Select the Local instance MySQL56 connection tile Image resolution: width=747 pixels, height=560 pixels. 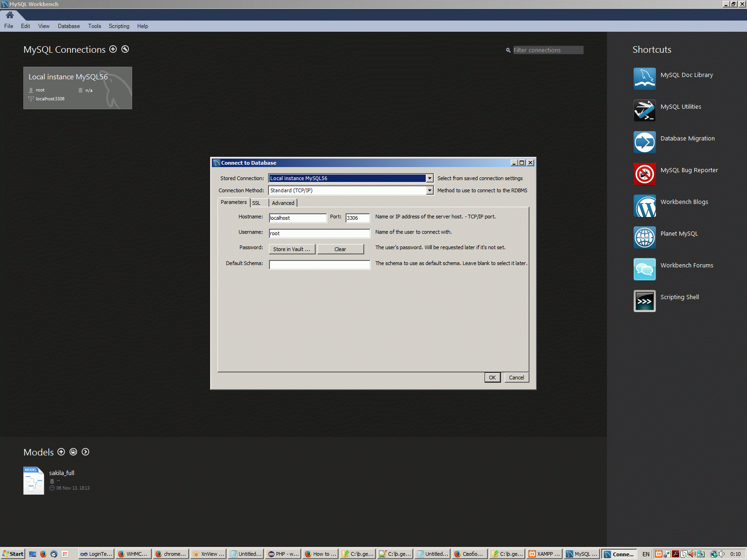point(78,88)
